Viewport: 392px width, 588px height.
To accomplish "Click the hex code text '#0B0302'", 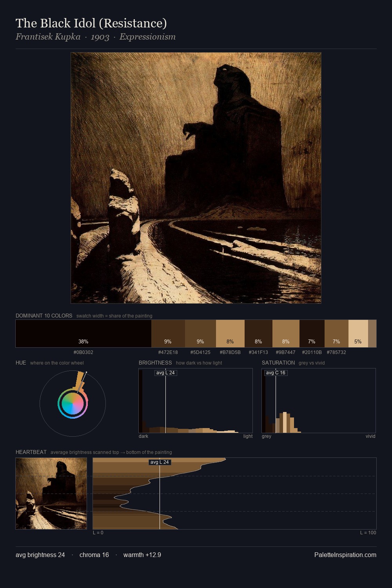I will click(x=83, y=352).
